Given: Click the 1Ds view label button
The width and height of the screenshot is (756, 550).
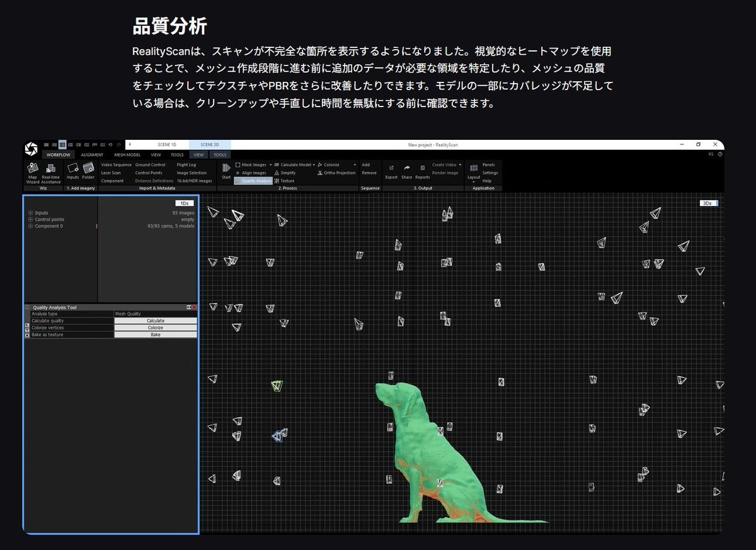Looking at the screenshot, I should click(185, 203).
